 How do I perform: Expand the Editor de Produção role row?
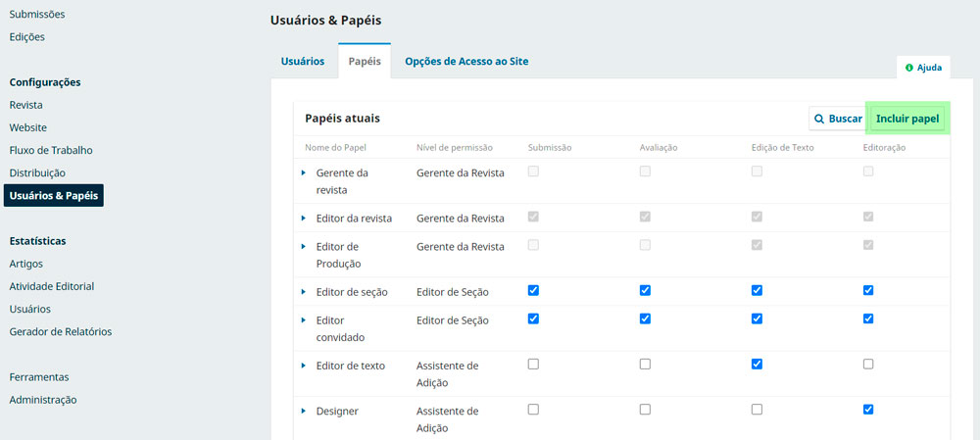click(303, 247)
